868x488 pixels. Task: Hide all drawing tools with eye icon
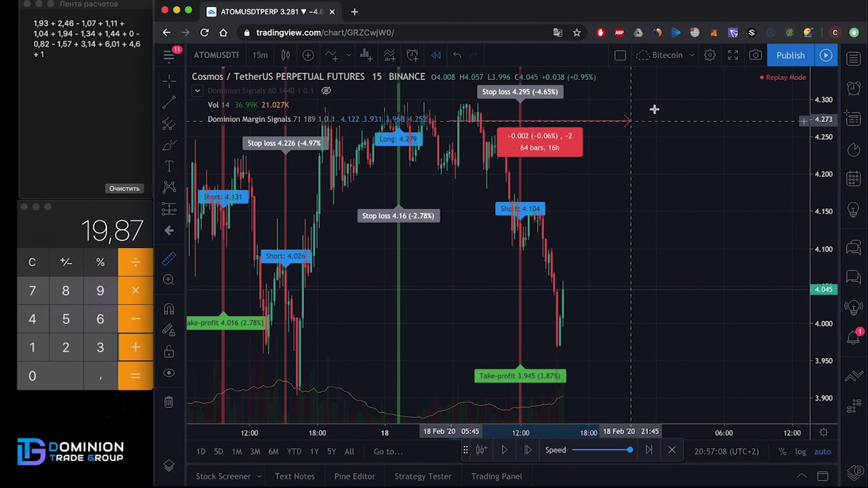(169, 373)
